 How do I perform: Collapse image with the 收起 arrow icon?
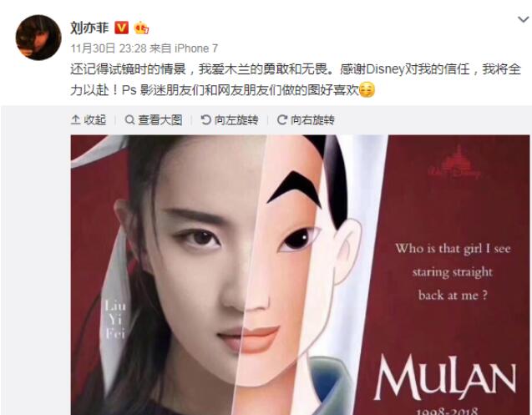tap(75, 119)
